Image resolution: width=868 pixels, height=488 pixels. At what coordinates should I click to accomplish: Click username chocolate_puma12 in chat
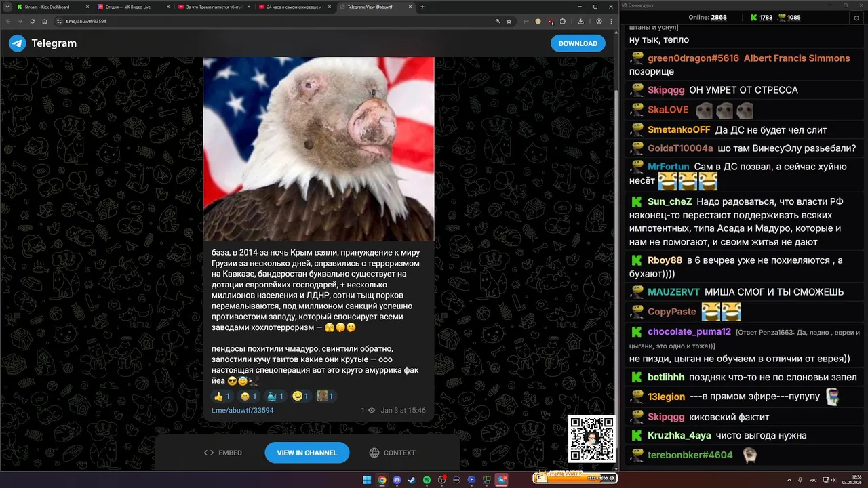tap(689, 332)
